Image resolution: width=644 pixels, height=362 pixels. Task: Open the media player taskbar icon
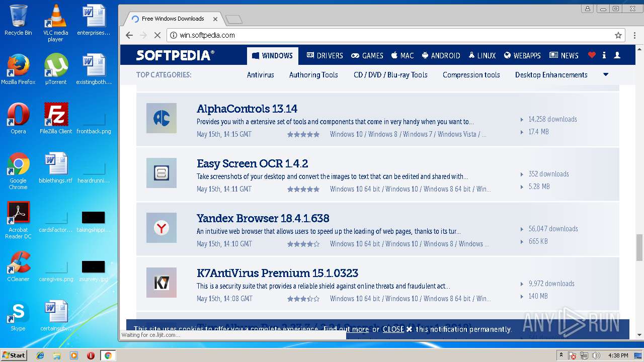click(74, 355)
